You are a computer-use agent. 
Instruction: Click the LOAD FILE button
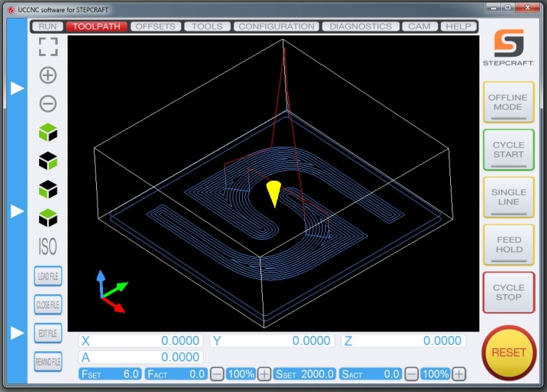pyautogui.click(x=48, y=276)
